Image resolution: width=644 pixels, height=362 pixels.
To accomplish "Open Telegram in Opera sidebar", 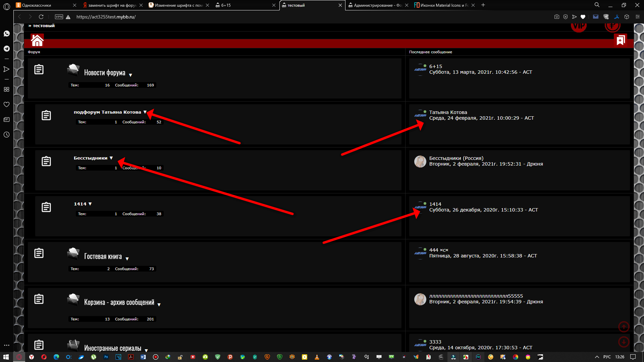I will coord(7,49).
